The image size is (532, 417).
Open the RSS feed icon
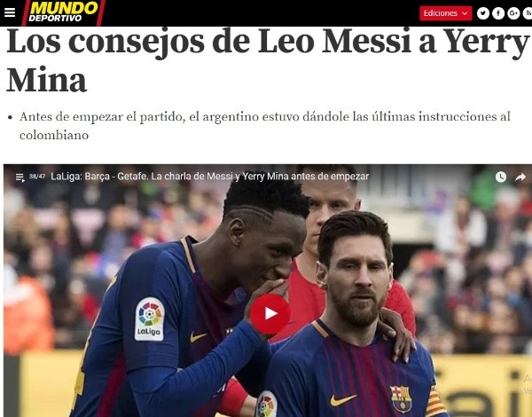pos(528,13)
